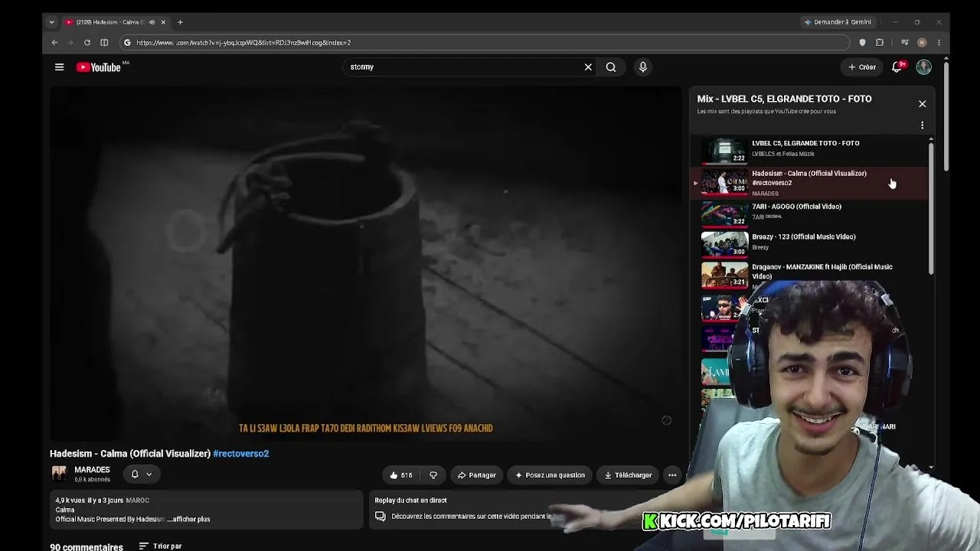980x551 pixels.
Task: Click the video title 'Hadesism - Calma (Official Visualizer)'
Action: click(x=130, y=454)
